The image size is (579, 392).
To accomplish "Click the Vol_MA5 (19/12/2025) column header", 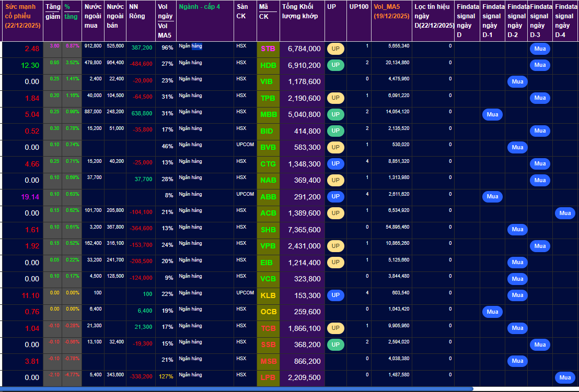I will (391, 21).
